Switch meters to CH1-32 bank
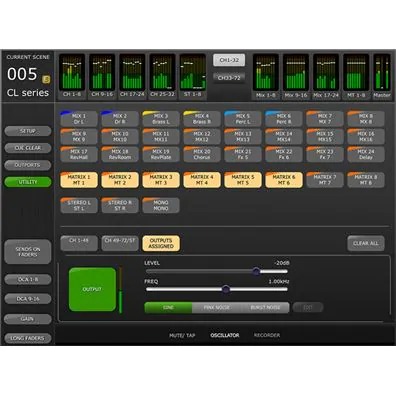 [x=229, y=60]
